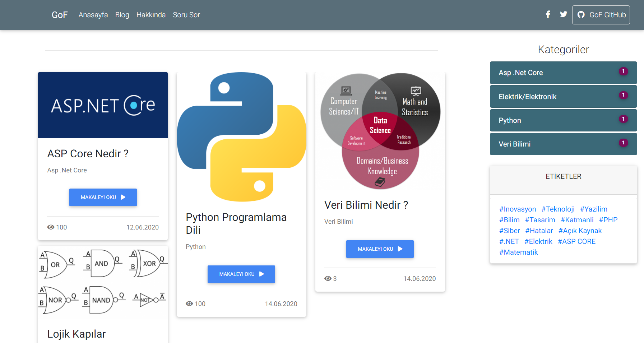Open the #Katmanli tag
This screenshot has width=644, height=343.
point(577,220)
